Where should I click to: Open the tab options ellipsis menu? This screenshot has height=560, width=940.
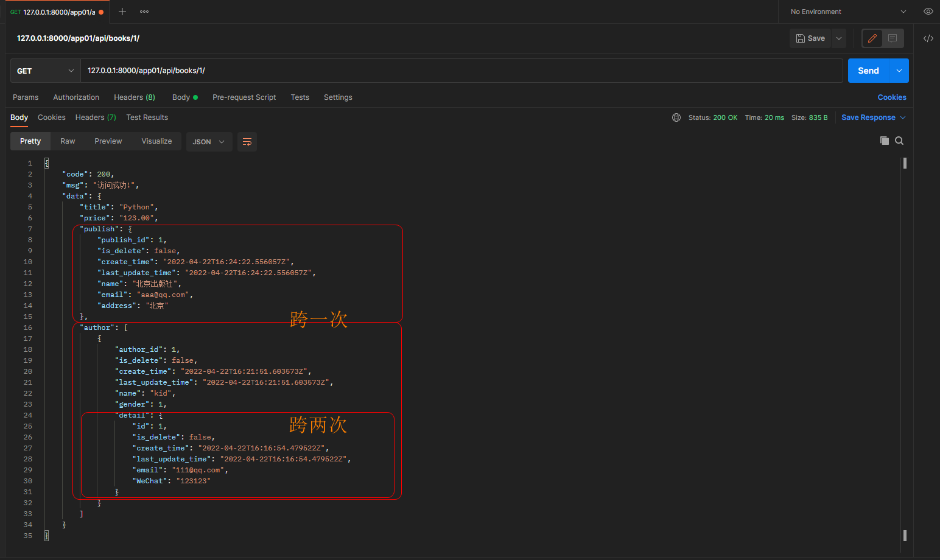point(144,12)
